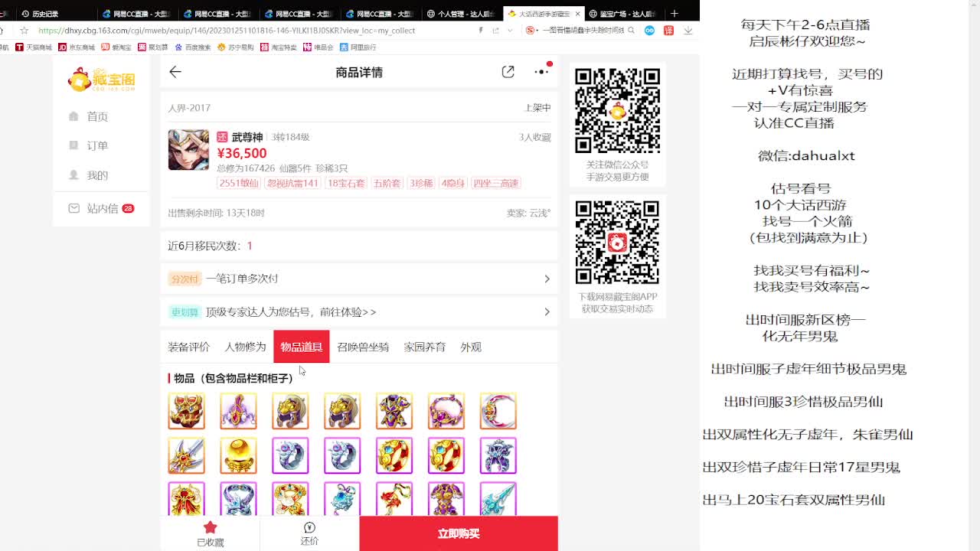Open the three-dot more menu
The width and height of the screenshot is (980, 551).
click(x=541, y=72)
